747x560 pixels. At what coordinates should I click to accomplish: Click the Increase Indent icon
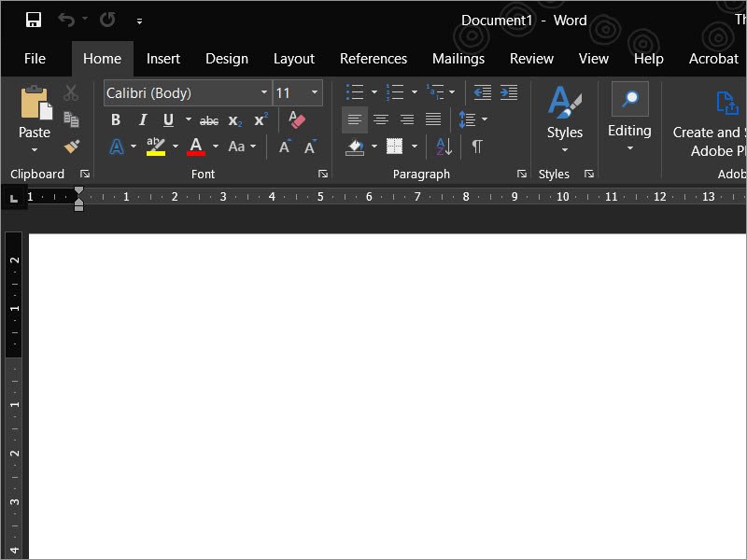click(x=509, y=91)
